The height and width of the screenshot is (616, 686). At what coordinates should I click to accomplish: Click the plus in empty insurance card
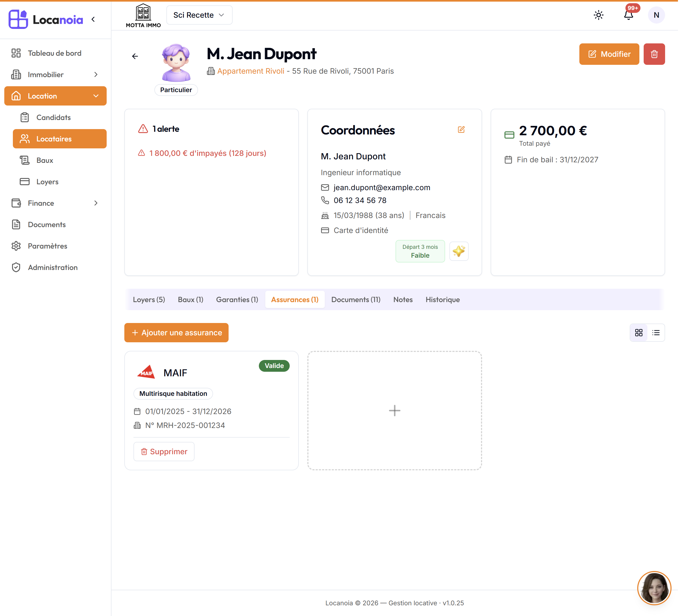[394, 411]
